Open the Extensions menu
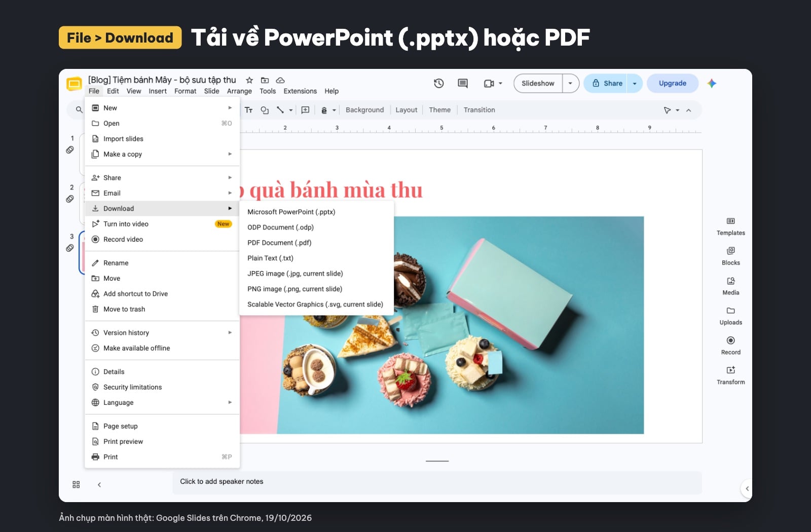 coord(300,91)
